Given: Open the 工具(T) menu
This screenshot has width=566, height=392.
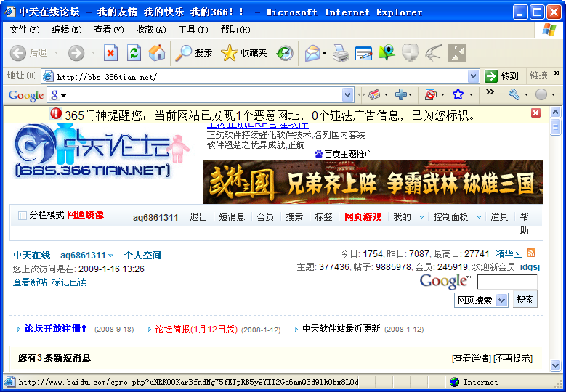Looking at the screenshot, I should coord(193,30).
